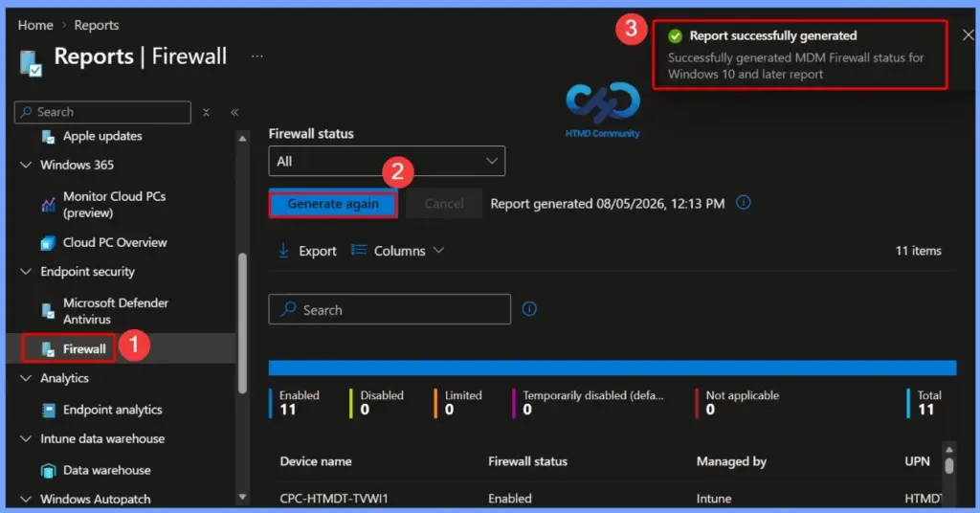The image size is (980, 513).
Task: Open the more options ellipsis
Action: click(x=256, y=56)
